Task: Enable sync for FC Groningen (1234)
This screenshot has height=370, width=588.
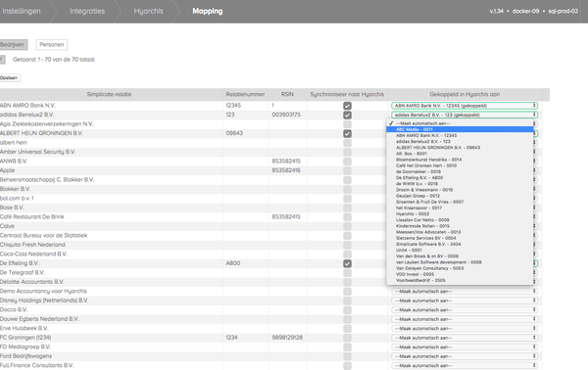Action: (347, 338)
